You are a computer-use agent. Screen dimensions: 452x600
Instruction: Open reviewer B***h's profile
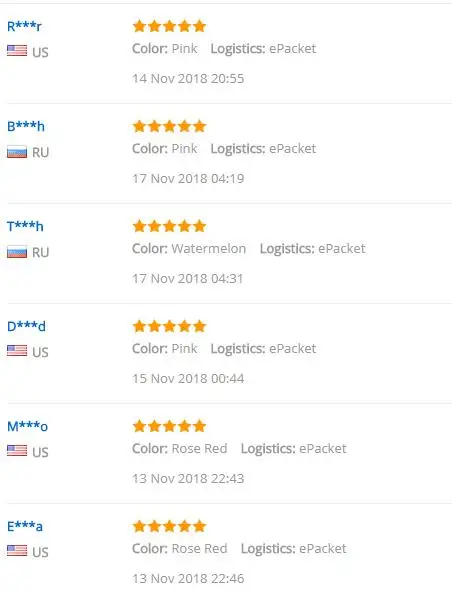(26, 126)
